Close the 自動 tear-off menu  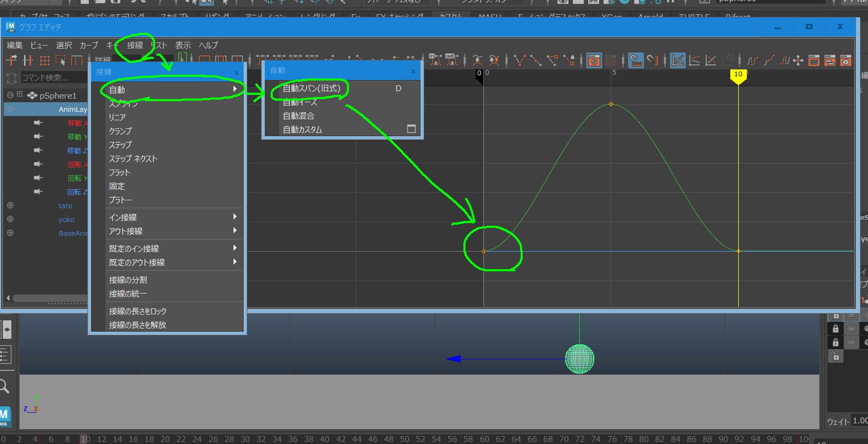[x=413, y=71]
